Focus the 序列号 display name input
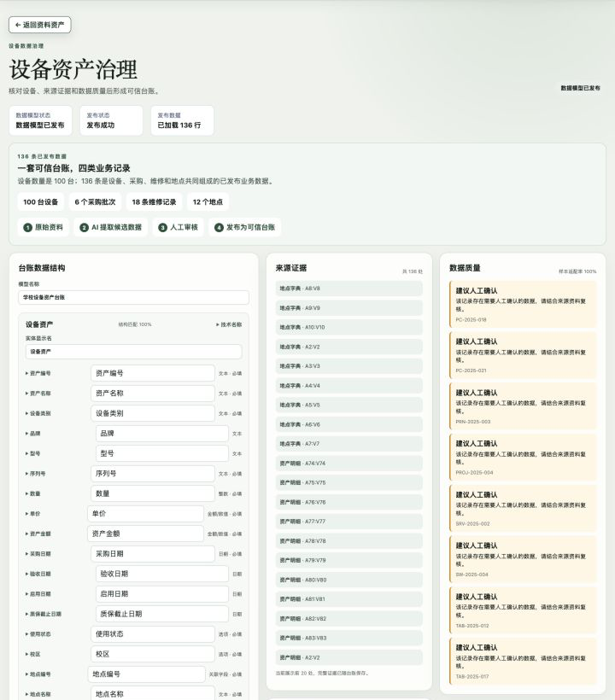 click(x=153, y=474)
